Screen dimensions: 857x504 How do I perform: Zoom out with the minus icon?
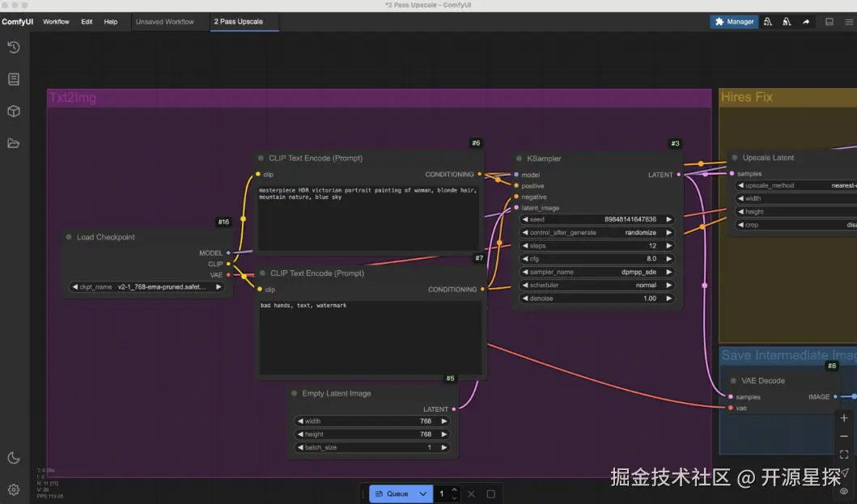[x=844, y=436]
